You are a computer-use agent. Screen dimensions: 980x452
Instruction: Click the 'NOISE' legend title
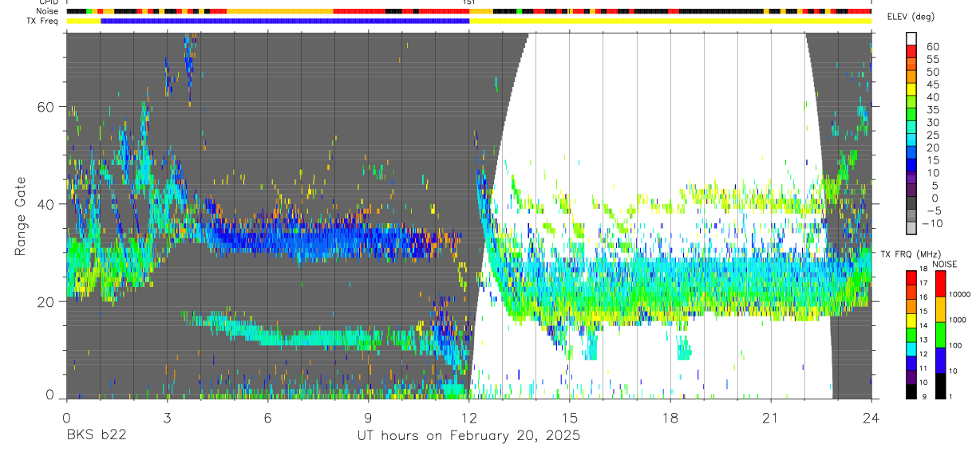944,264
